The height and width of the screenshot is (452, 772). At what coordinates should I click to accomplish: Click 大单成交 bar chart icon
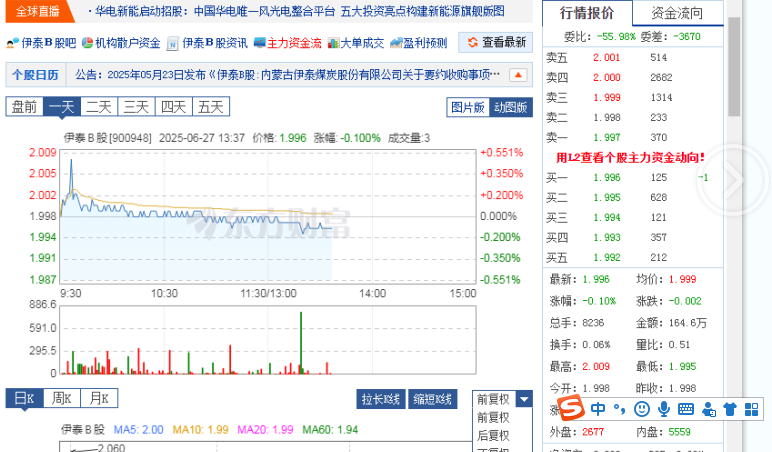point(333,43)
